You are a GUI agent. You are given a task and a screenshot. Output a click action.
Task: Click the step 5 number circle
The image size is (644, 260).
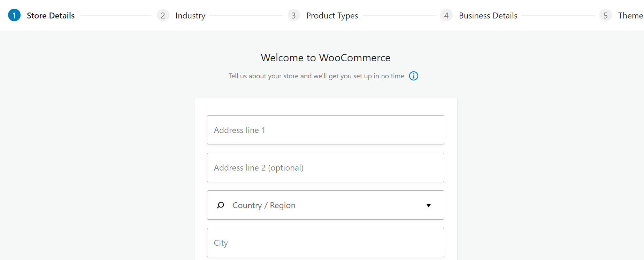[x=606, y=15]
